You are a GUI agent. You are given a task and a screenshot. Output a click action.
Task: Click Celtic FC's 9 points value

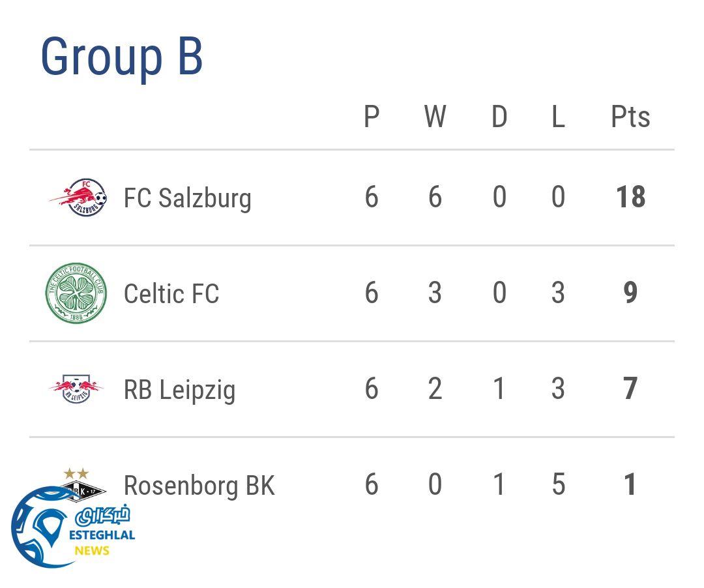(630, 293)
